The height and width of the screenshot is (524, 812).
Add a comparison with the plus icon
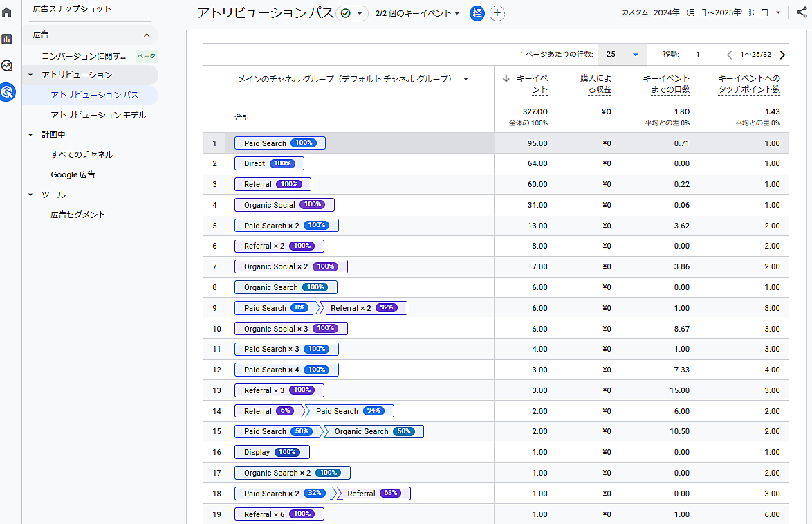[497, 13]
